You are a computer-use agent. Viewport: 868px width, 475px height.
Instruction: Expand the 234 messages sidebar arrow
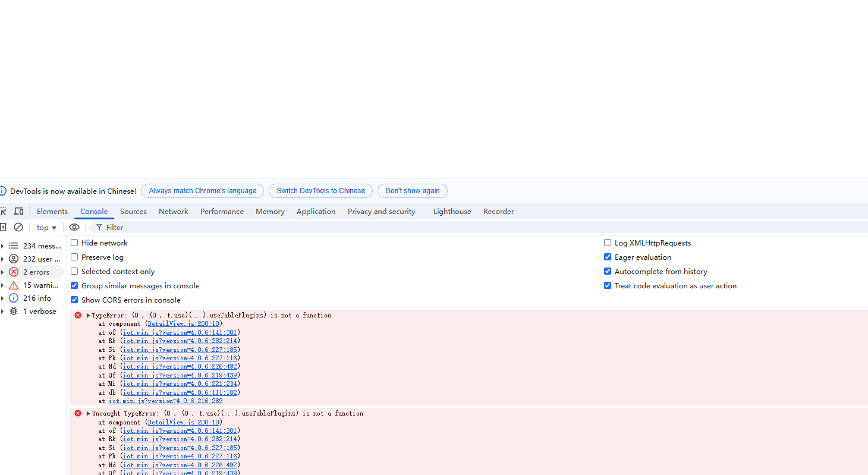[2, 246]
